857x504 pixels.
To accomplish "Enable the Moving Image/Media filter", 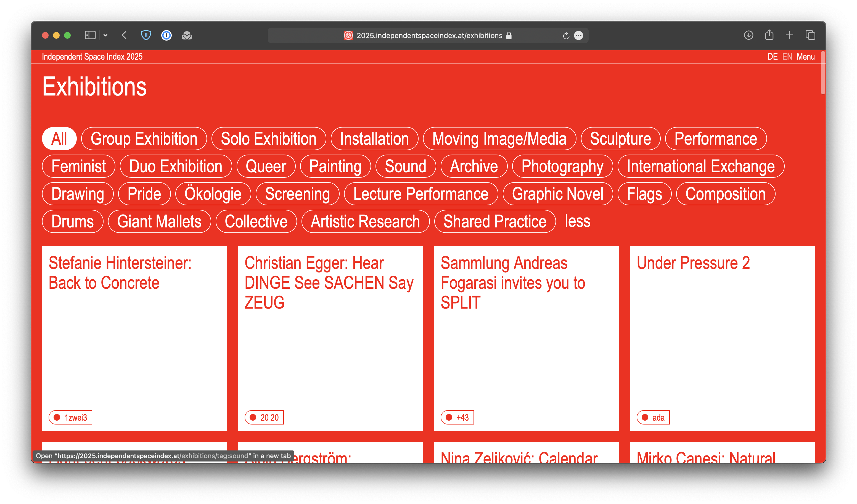I will 499,139.
